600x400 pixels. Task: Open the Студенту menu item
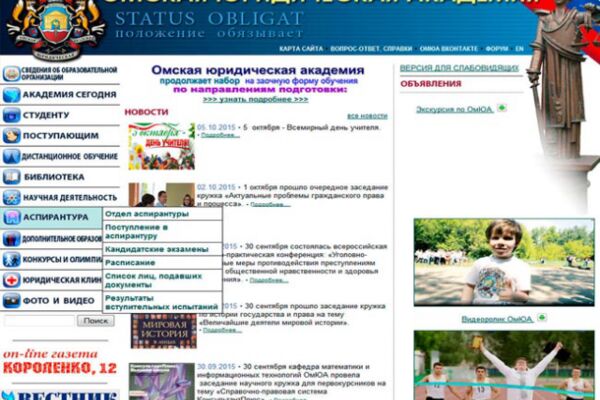46,115
